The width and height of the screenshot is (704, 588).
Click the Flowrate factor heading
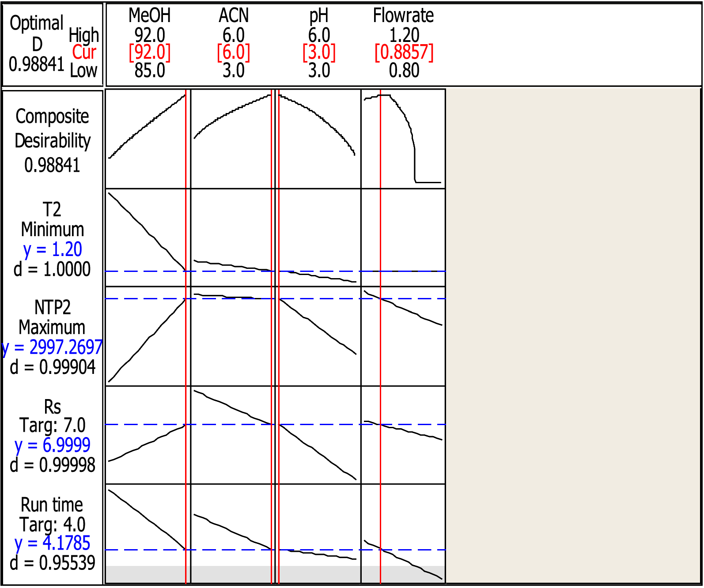pos(404,16)
